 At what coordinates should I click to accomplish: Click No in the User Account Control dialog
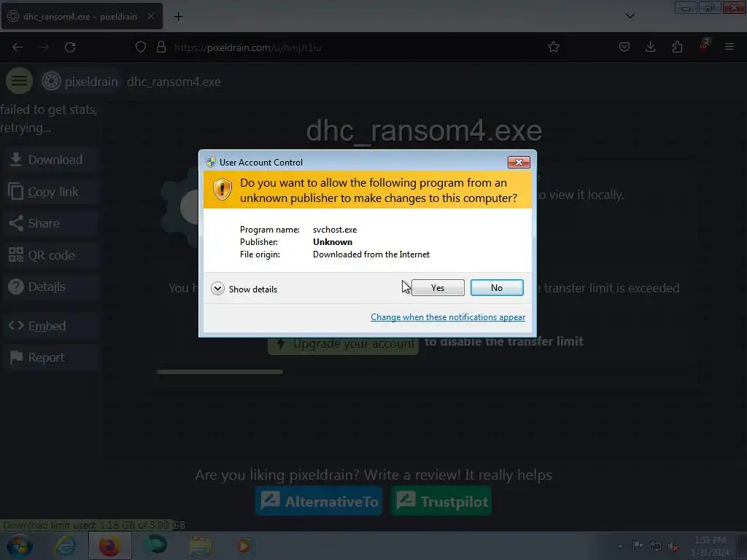tap(496, 287)
